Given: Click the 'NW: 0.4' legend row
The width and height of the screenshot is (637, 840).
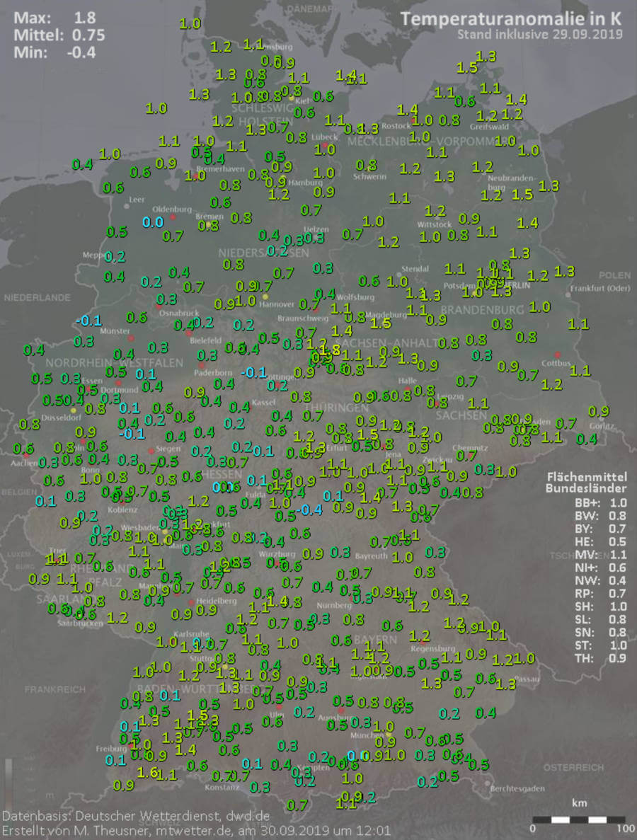Looking at the screenshot, I should (600, 581).
